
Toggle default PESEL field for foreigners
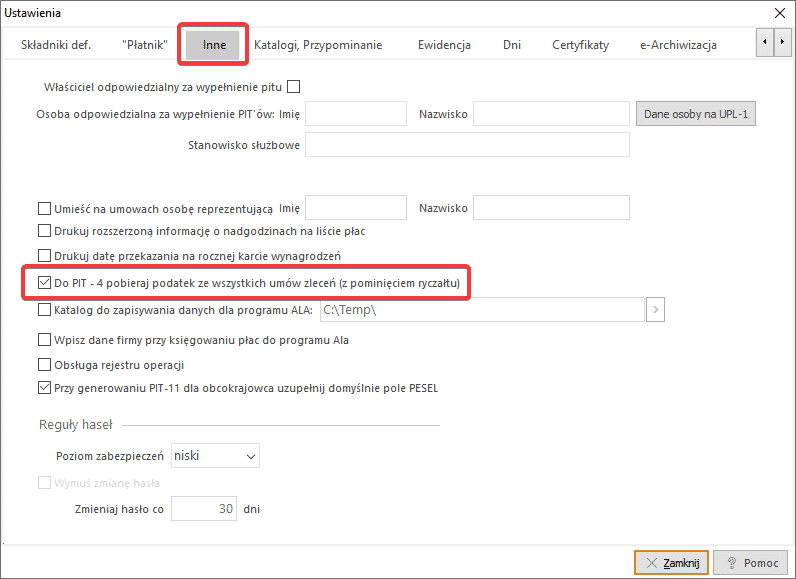click(44, 387)
